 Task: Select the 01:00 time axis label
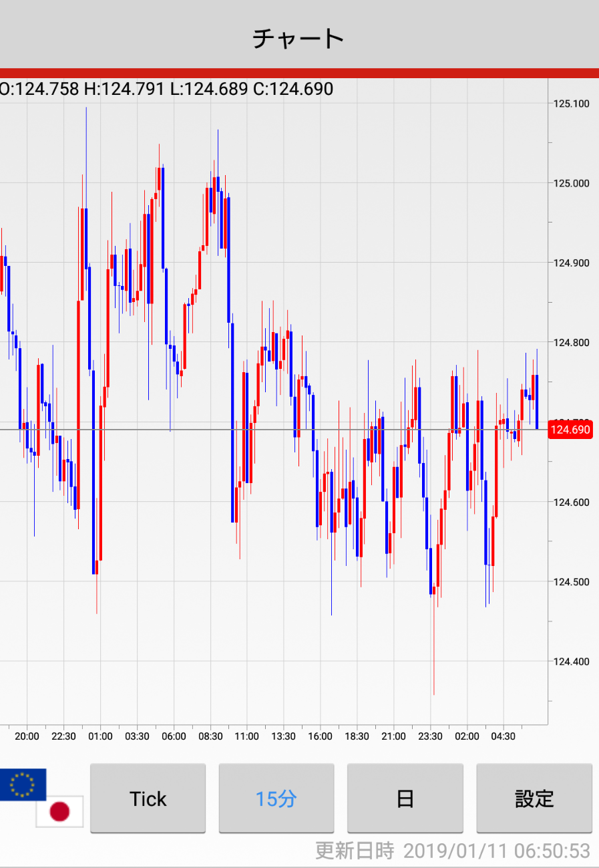pos(100,736)
